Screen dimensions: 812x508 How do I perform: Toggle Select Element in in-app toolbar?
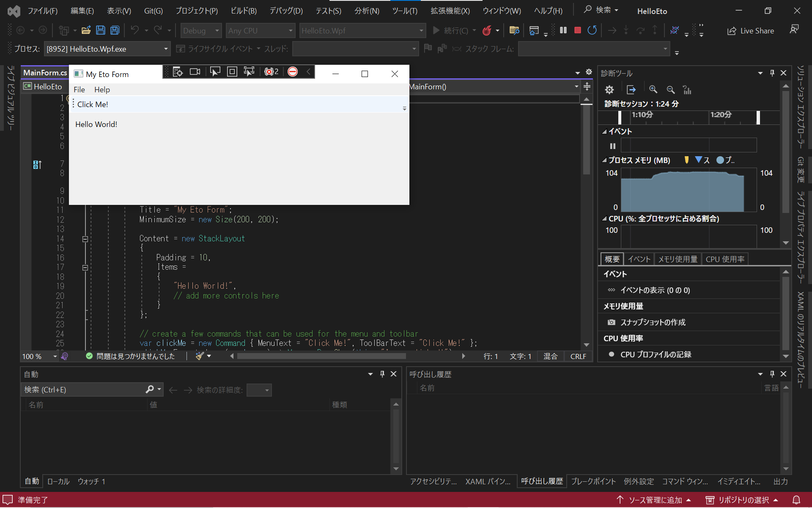click(215, 72)
